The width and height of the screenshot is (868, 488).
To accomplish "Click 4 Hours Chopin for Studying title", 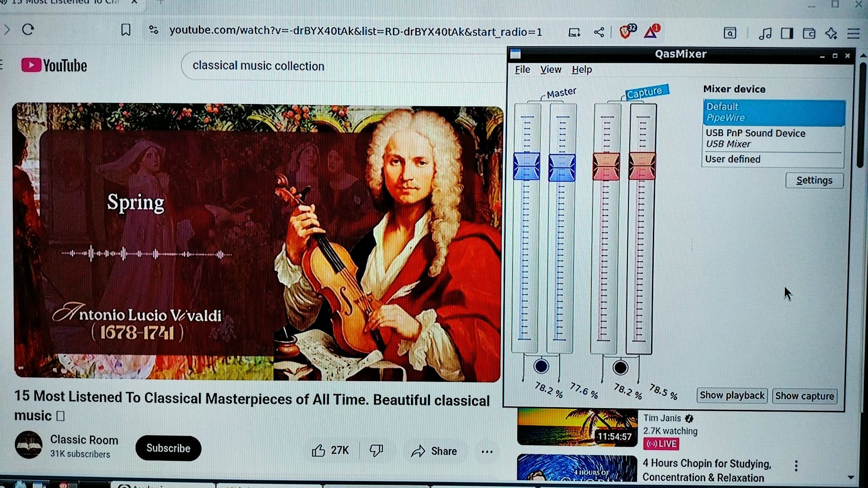I will click(707, 470).
